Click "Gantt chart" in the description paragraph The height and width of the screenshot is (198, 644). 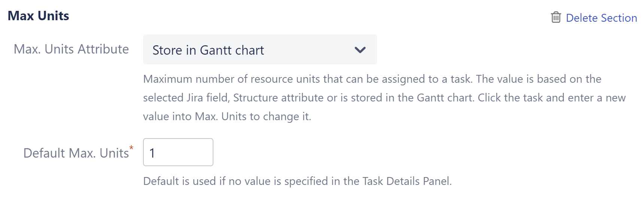446,98
